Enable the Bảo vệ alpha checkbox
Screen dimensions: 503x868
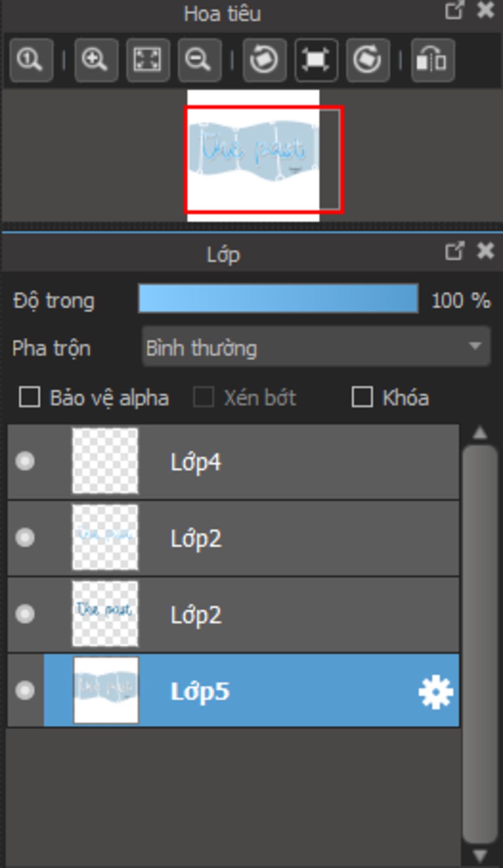[29, 397]
